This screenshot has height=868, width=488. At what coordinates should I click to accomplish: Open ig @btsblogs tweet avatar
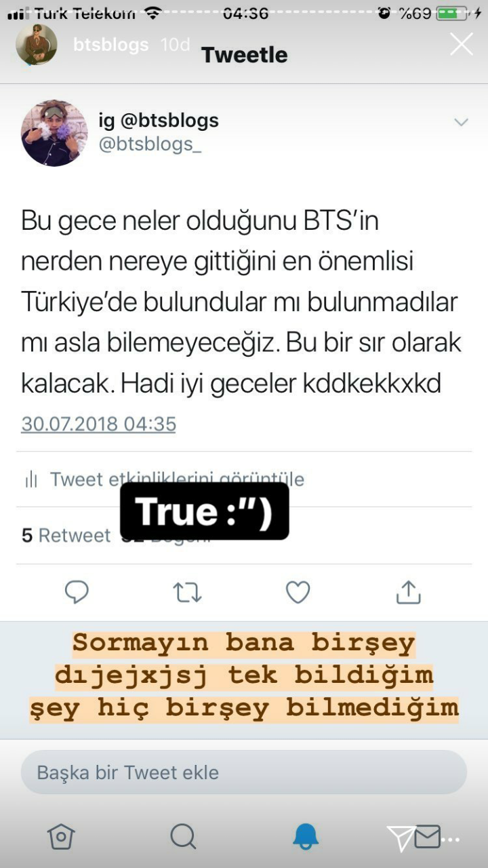click(x=54, y=133)
